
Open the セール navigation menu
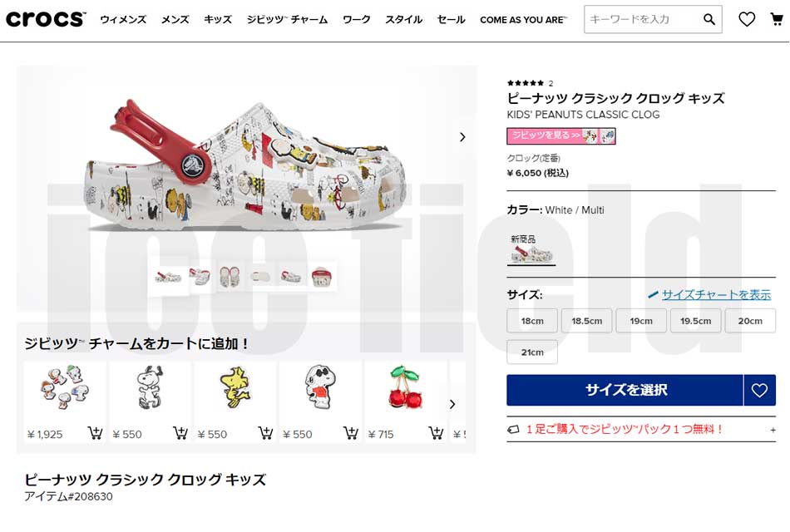point(450,18)
